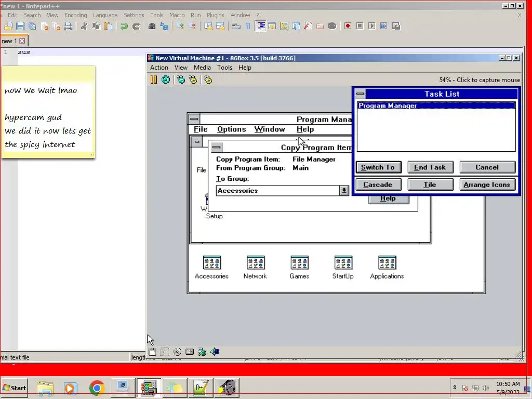Click the 86Box settings gear icon
532x399 pixels.
pos(208,79)
